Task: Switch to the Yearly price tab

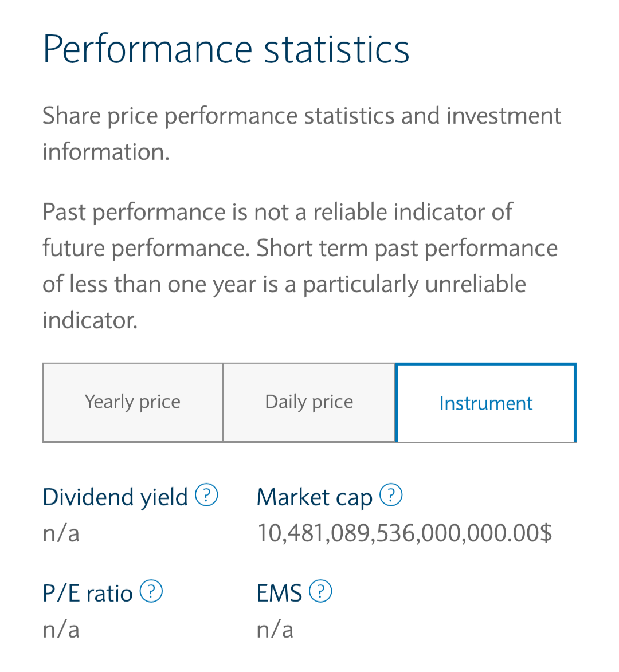Action: [132, 402]
